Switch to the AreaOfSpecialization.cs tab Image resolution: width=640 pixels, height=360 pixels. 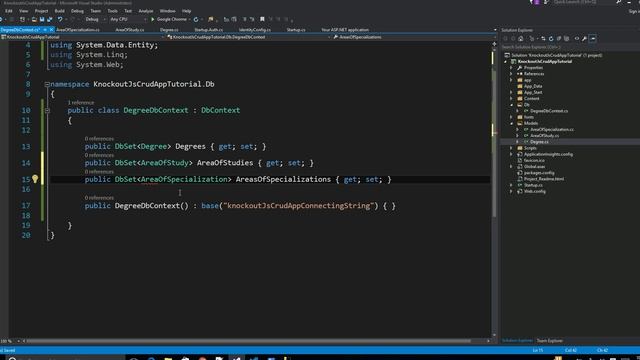pyautogui.click(x=78, y=30)
